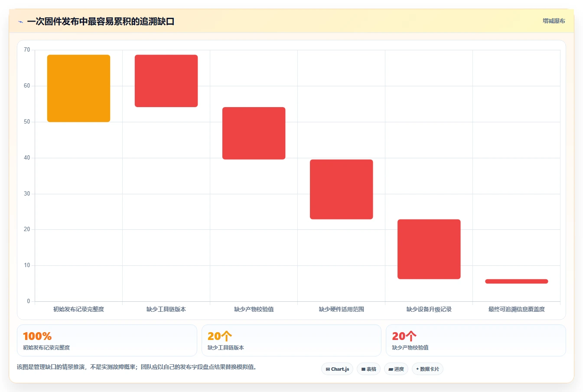Click the axis label 缺少硬件适用范围
583x392 pixels.
[x=341, y=309]
